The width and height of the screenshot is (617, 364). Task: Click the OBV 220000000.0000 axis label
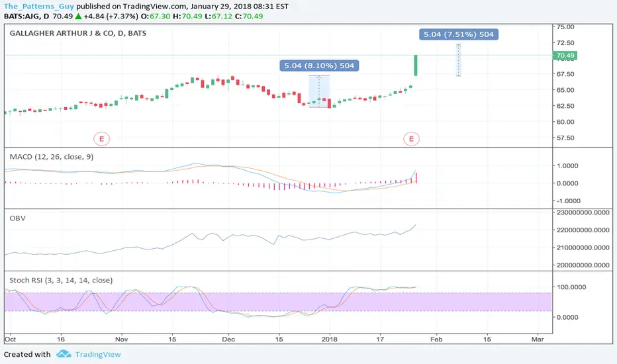tap(583, 230)
